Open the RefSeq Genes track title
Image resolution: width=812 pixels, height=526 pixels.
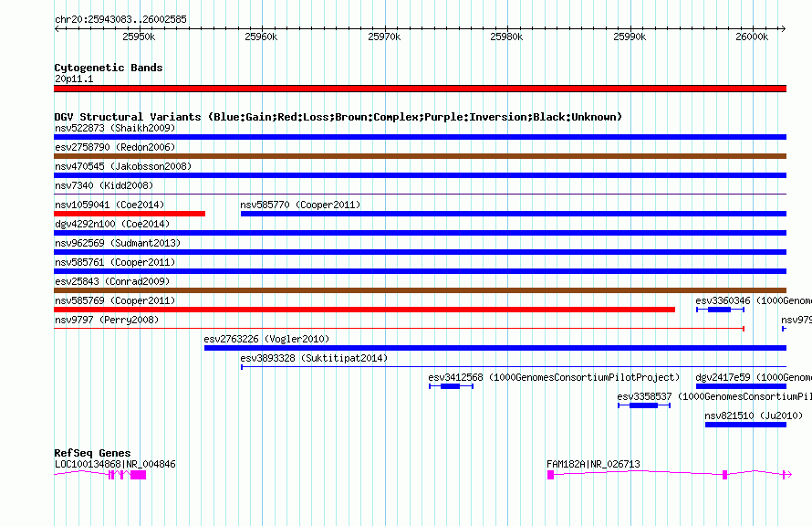tap(93, 453)
